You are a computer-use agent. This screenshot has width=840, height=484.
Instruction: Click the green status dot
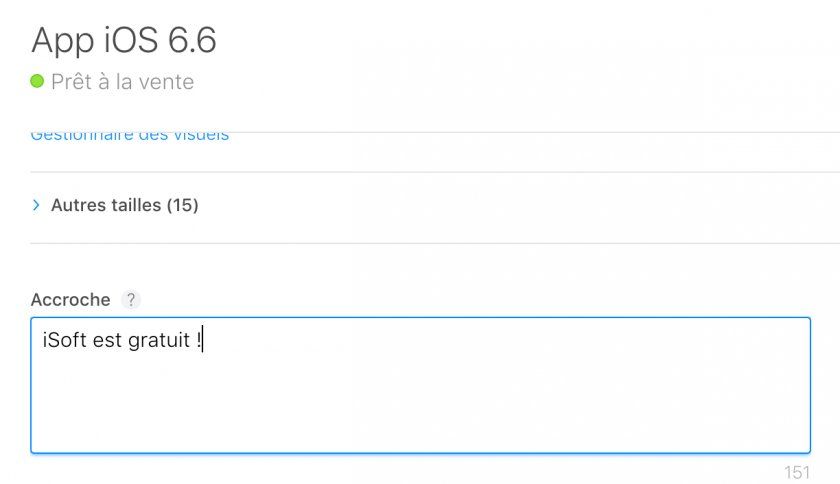[38, 81]
